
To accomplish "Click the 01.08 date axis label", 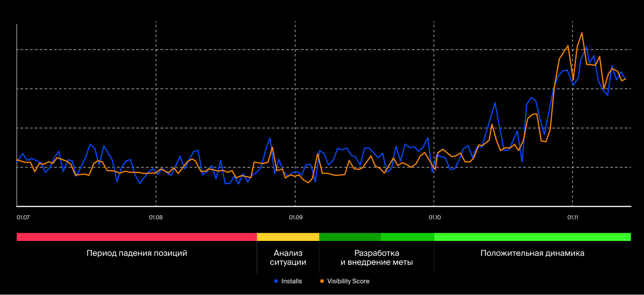I will pos(156,218).
